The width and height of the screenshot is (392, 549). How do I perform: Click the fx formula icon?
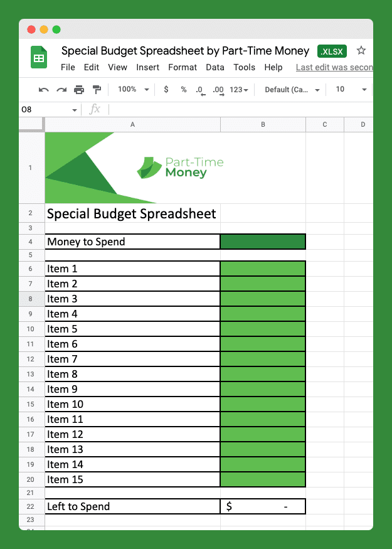[95, 109]
